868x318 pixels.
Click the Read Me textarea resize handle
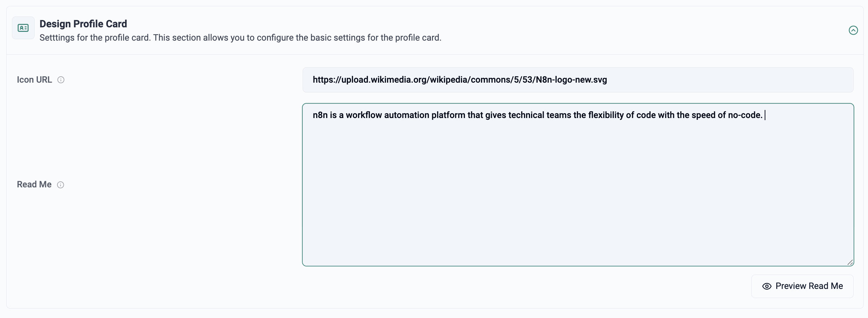pos(850,262)
